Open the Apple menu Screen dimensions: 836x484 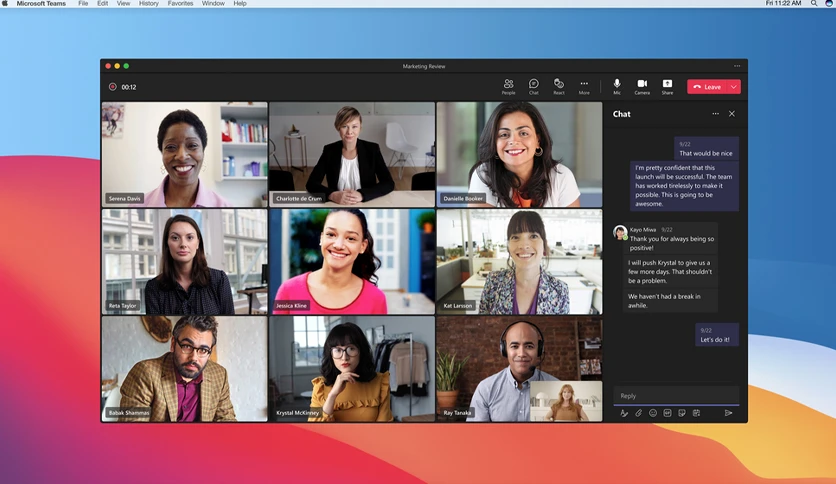pos(5,3)
